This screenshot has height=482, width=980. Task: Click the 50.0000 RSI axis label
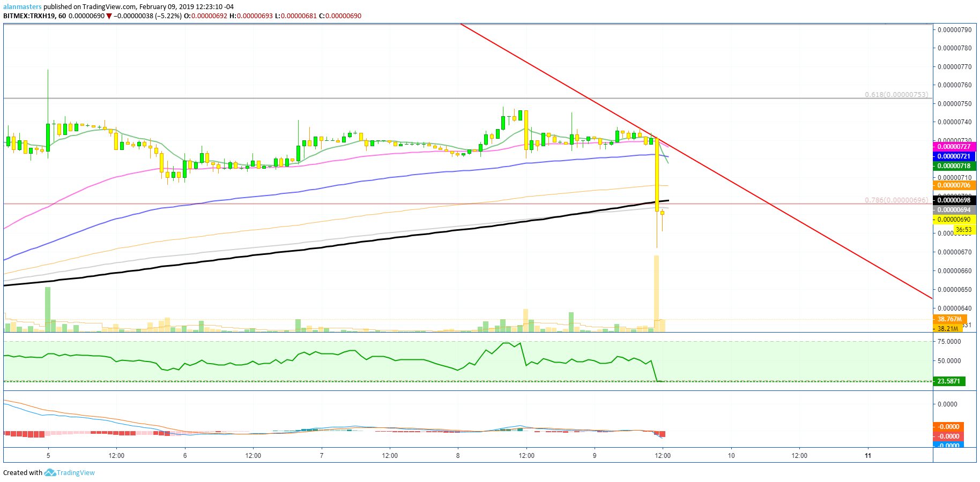(949, 361)
